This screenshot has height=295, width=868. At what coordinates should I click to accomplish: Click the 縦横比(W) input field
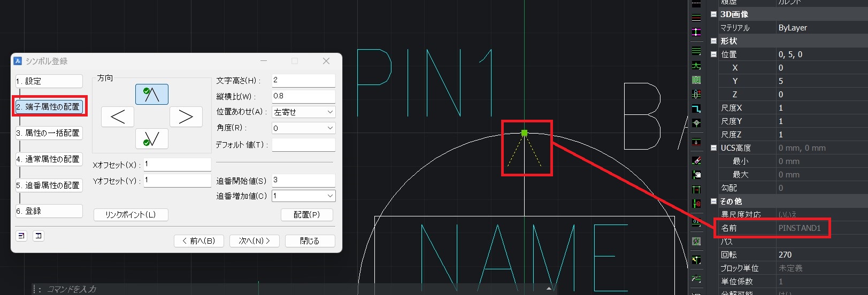(x=303, y=96)
